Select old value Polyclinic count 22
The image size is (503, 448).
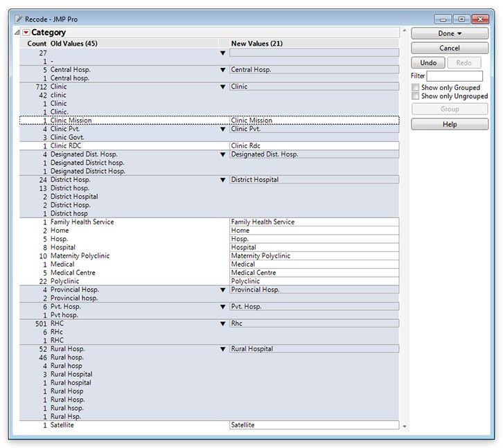tap(65, 281)
